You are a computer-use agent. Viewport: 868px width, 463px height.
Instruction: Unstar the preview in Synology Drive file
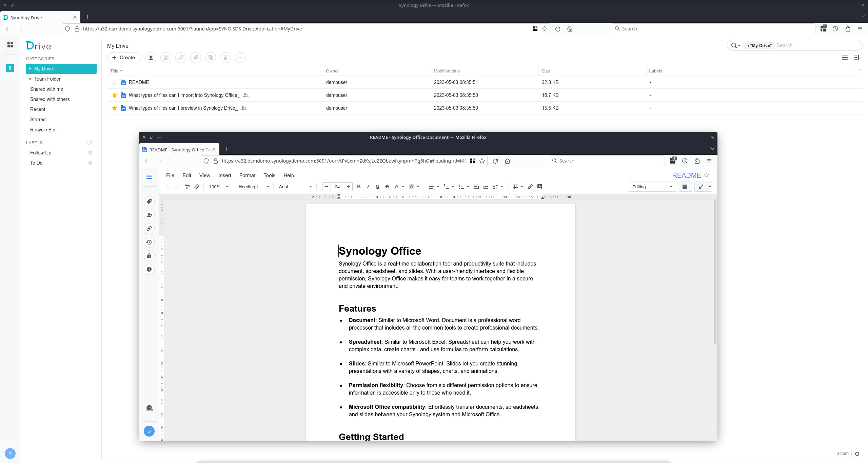click(x=115, y=108)
